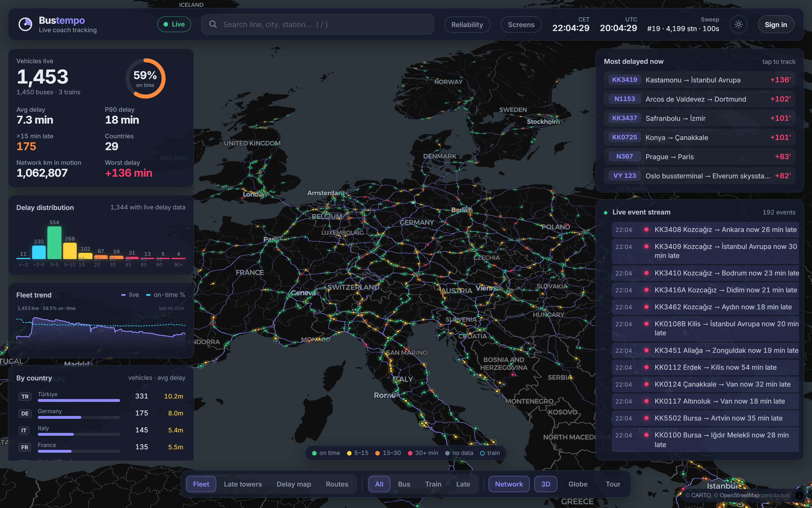Image resolution: width=812 pixels, height=508 pixels.
Task: Click the TR country badge
Action: (x=25, y=397)
